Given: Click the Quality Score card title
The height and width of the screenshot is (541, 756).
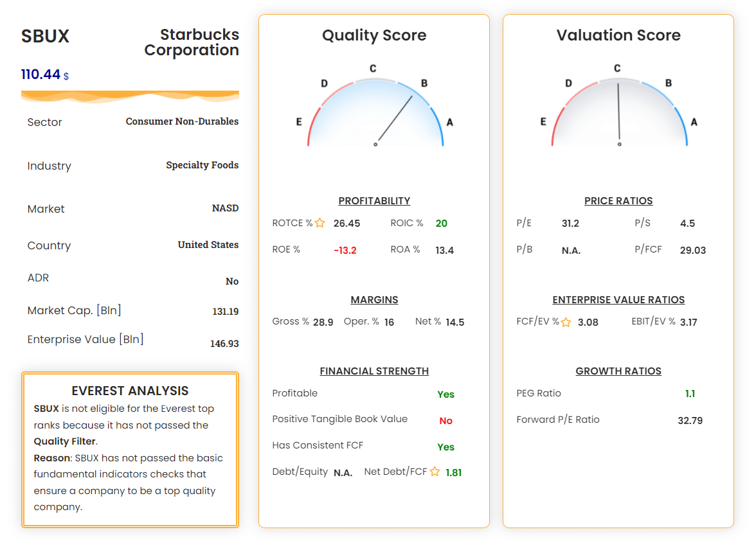Looking at the screenshot, I should 374,35.
